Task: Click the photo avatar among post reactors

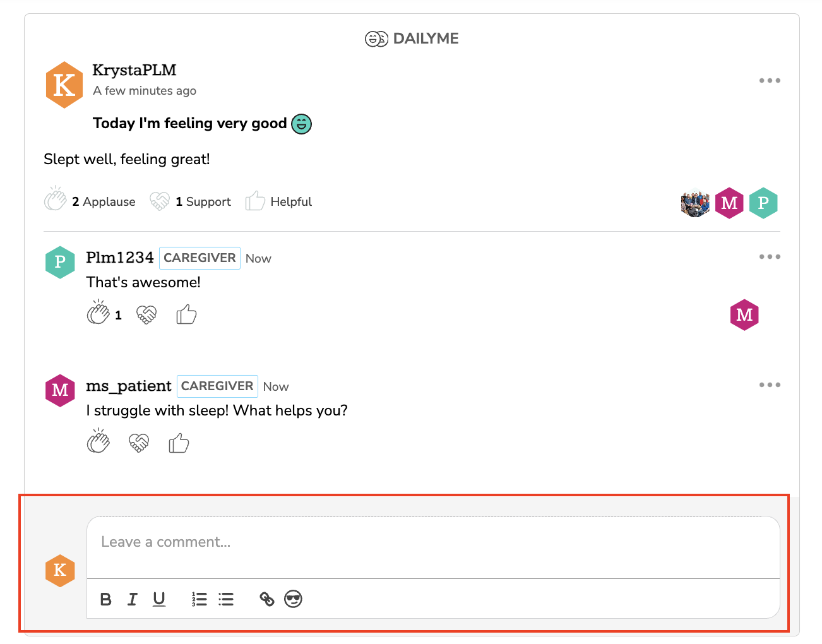Action: click(695, 203)
